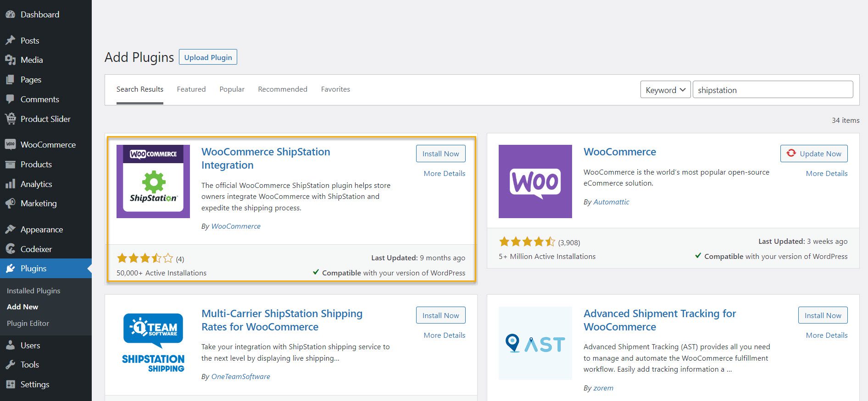The image size is (868, 401).
Task: Click the AST plugin logo
Action: pyautogui.click(x=535, y=343)
